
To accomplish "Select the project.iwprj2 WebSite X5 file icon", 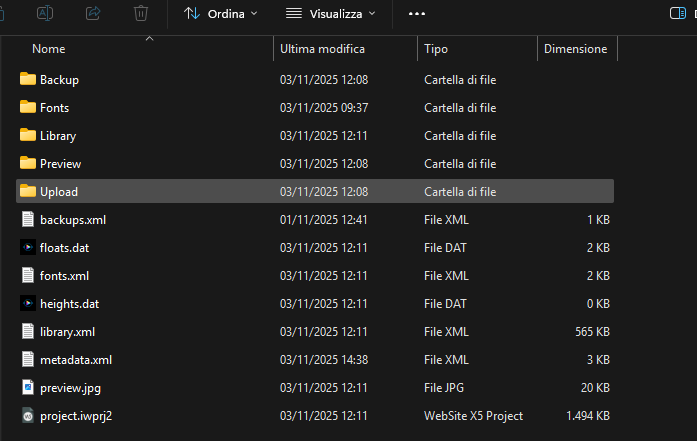I will (x=28, y=416).
